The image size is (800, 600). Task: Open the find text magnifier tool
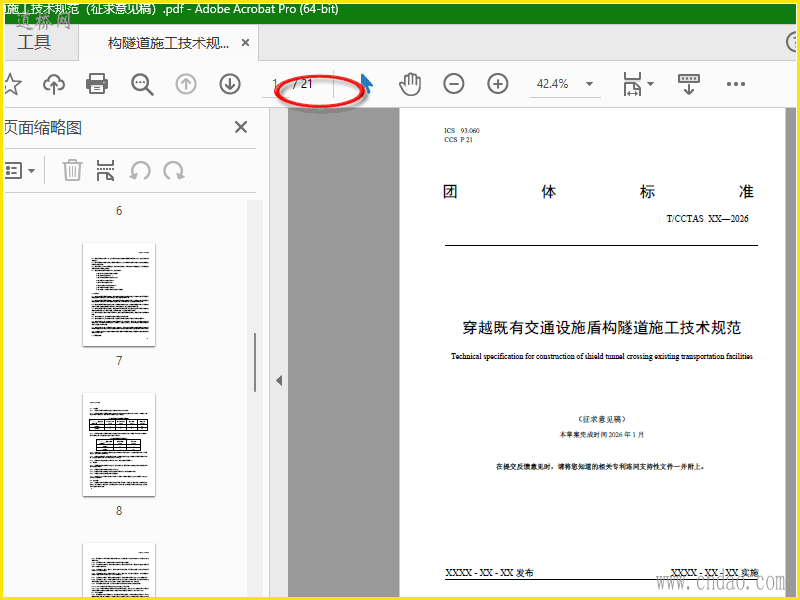pyautogui.click(x=142, y=84)
